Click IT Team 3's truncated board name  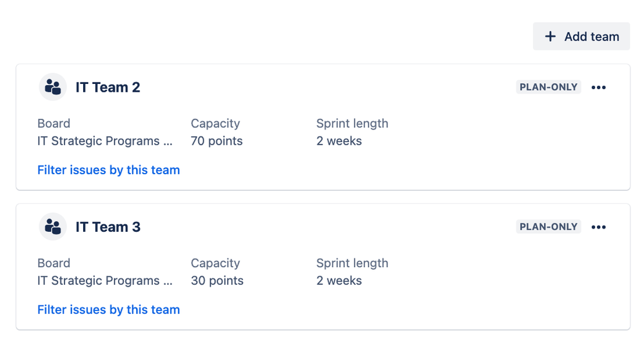click(104, 281)
